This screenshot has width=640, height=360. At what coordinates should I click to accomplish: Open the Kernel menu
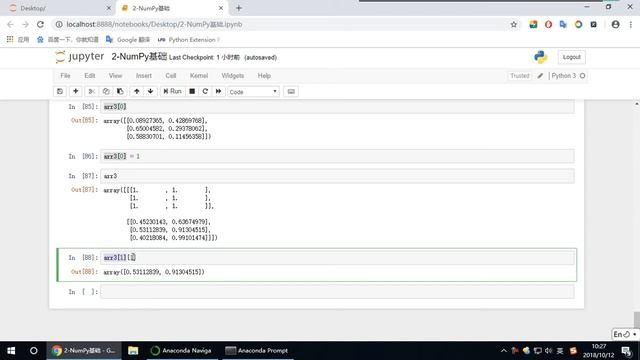[x=199, y=76]
